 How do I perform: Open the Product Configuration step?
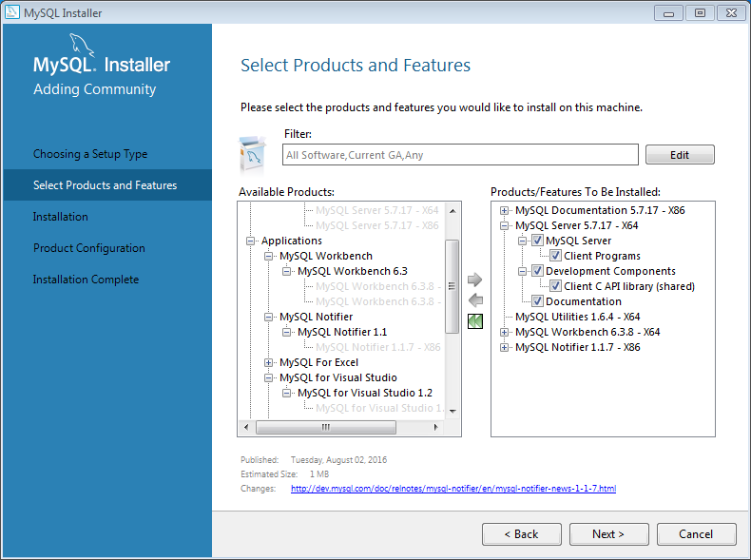[x=89, y=248]
